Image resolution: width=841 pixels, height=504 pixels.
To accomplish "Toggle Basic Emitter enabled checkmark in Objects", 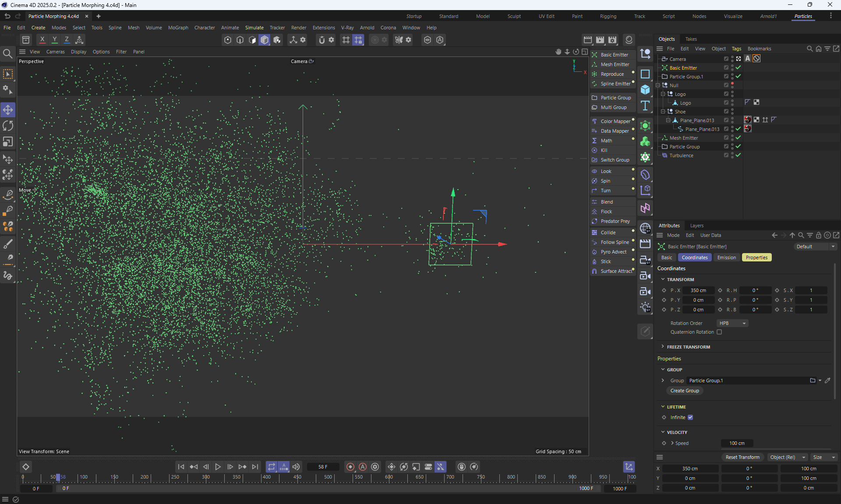I will point(738,67).
